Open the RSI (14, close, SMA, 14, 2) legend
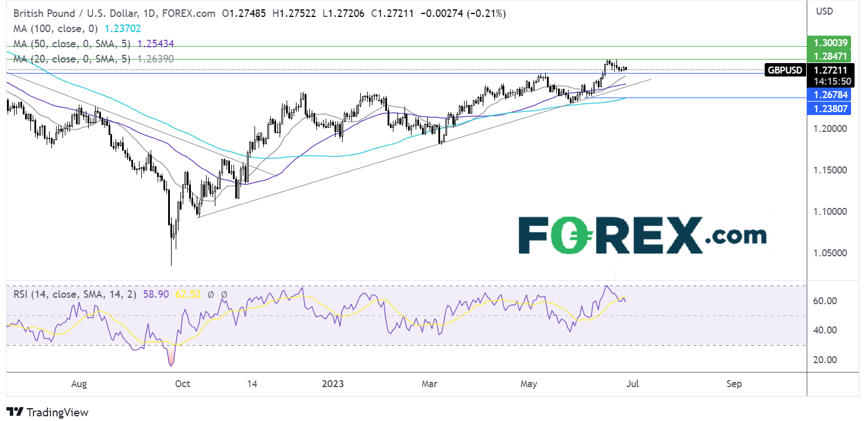 (76, 294)
